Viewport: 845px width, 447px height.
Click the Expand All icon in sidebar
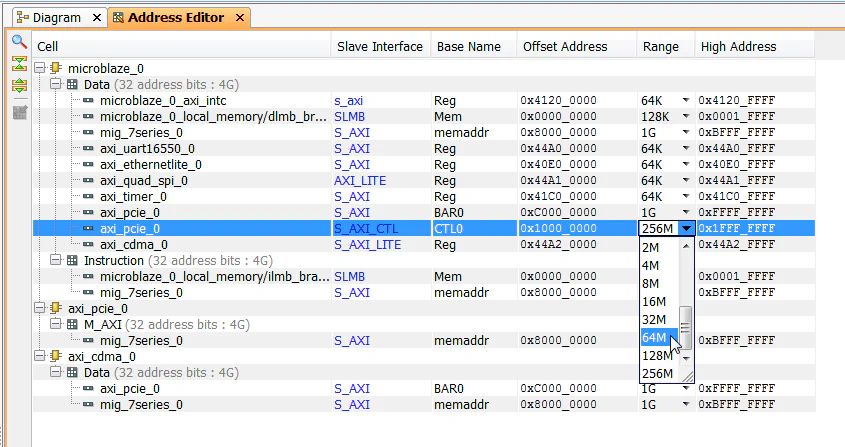[19, 85]
